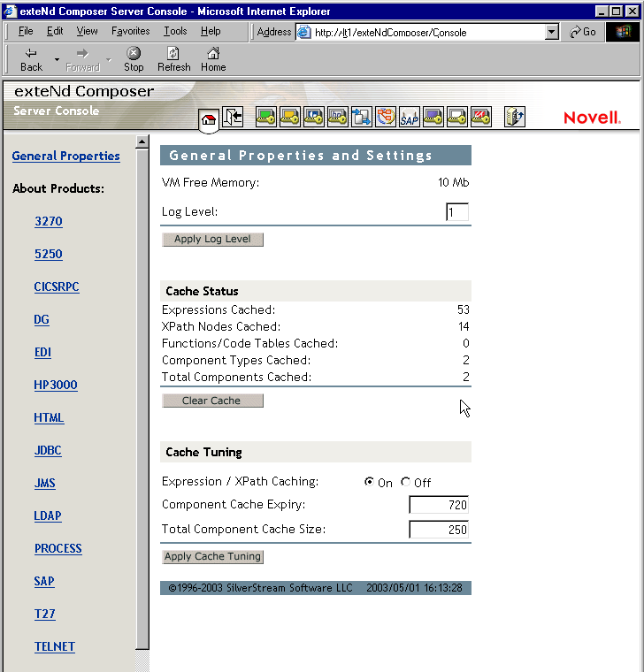Open the PROCESS product link
Screen dimensions: 644x672
tap(58, 548)
